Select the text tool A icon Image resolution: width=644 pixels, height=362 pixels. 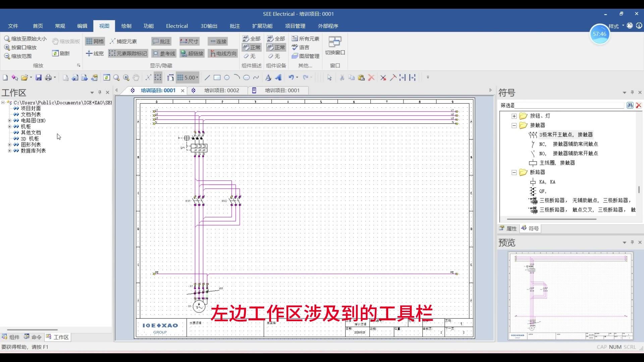tap(268, 78)
